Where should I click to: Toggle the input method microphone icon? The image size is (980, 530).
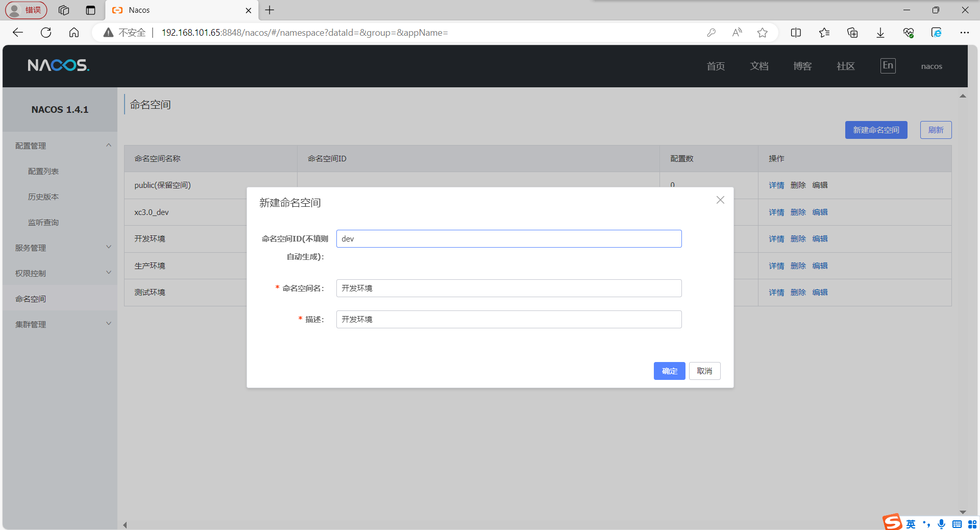pyautogui.click(x=941, y=524)
